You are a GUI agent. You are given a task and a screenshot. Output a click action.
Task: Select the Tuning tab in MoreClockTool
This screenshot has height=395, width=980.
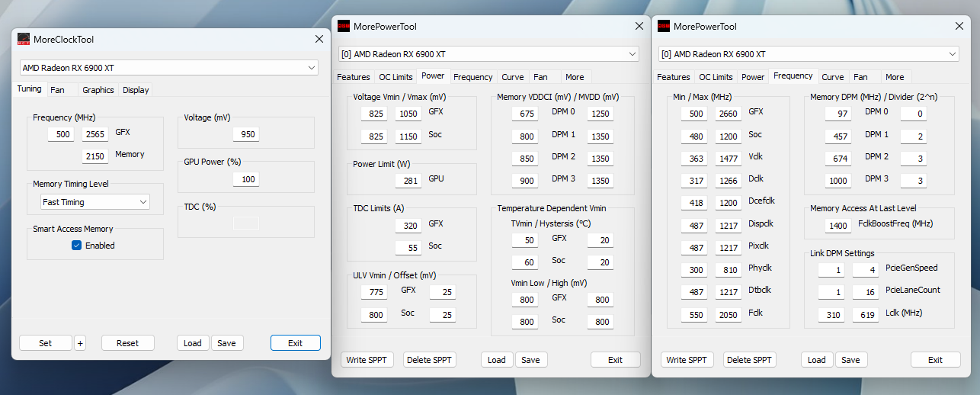[29, 89]
